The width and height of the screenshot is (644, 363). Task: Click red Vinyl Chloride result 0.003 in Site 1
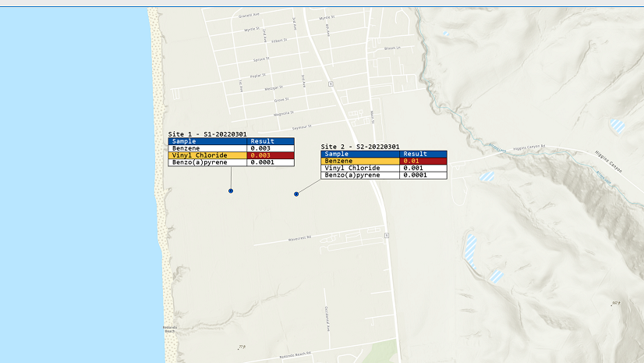pos(271,155)
